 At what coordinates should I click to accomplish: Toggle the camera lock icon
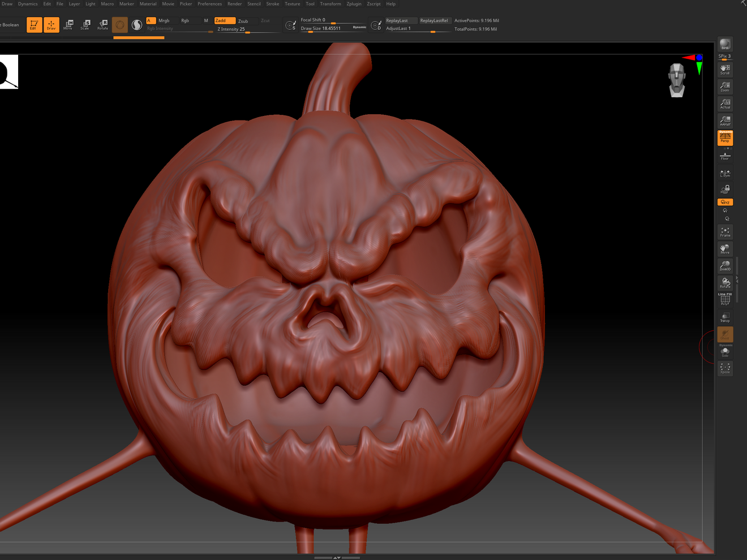725,189
